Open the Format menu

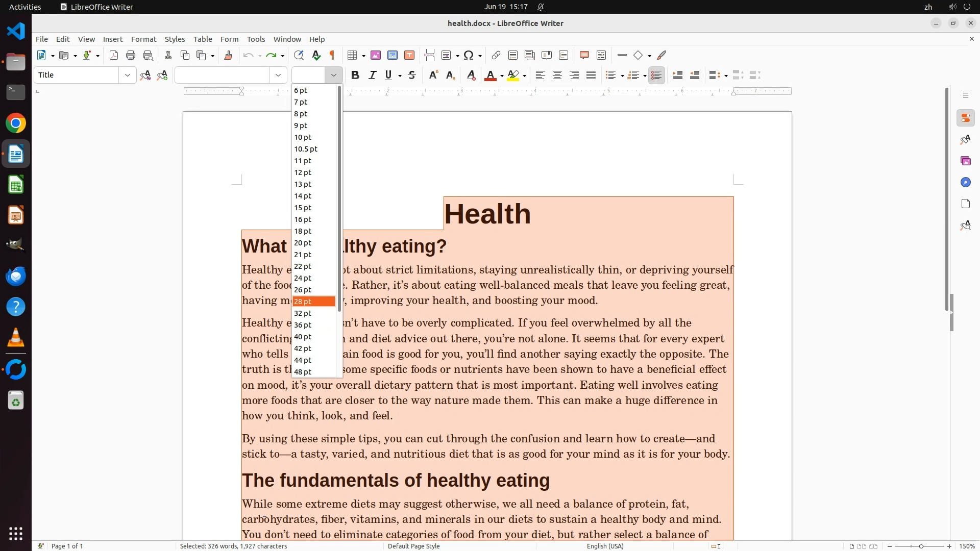tap(143, 39)
